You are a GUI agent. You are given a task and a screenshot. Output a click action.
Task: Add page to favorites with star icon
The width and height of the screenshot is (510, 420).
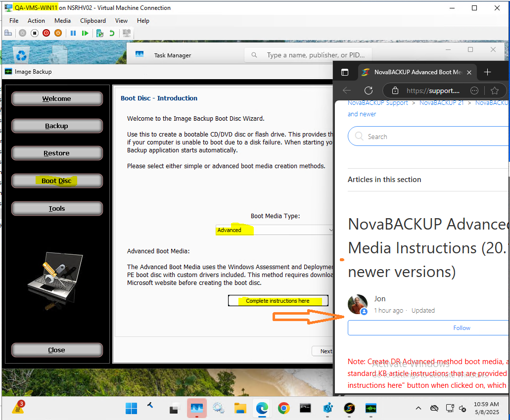494,91
